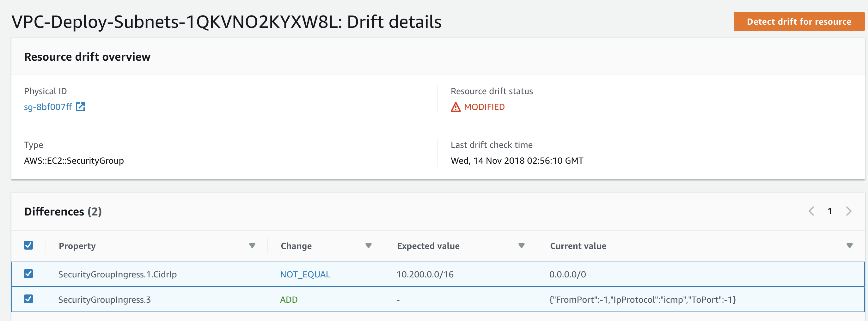Open the Current value column dropdown arrow
Screen dimensions: 868x321
tap(849, 246)
